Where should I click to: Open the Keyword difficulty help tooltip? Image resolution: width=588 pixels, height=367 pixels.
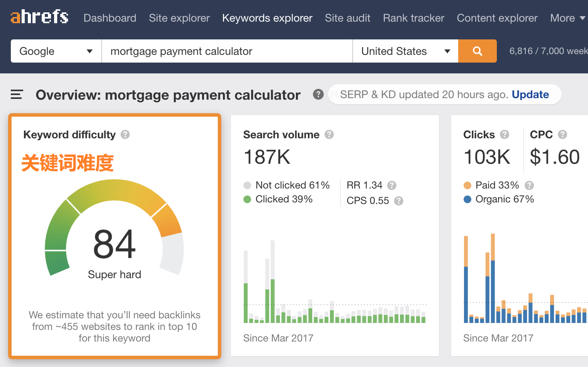(125, 134)
